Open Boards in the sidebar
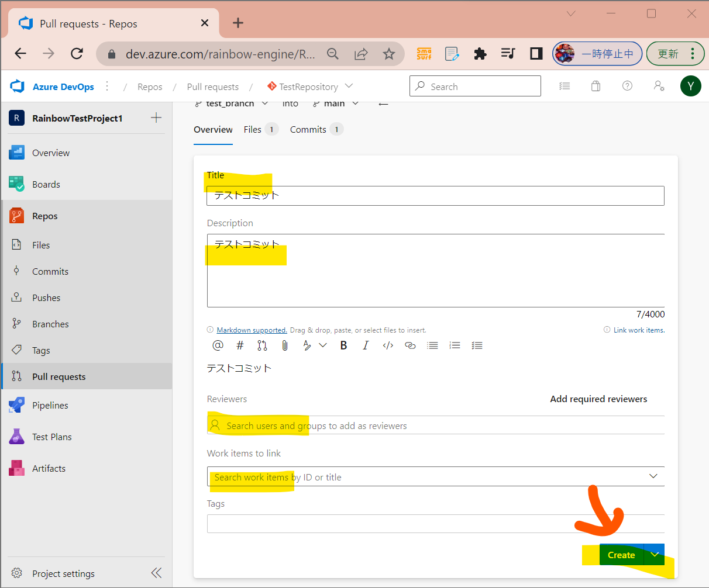The width and height of the screenshot is (709, 588). [x=87, y=184]
